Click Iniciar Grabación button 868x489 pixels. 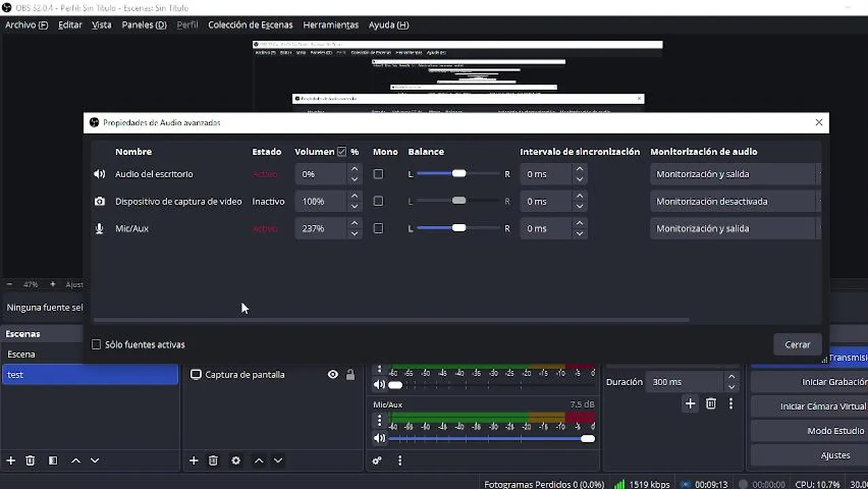pos(810,382)
